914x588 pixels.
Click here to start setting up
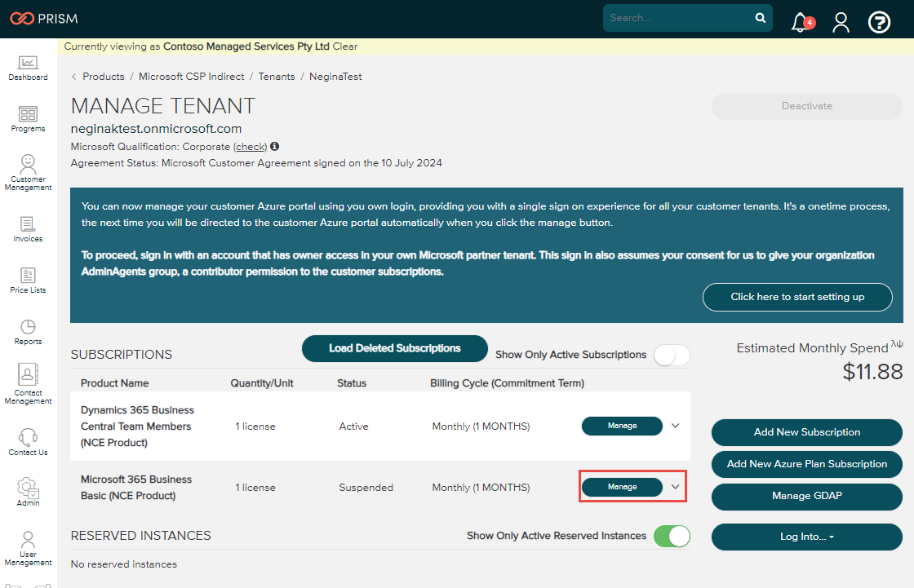point(797,297)
